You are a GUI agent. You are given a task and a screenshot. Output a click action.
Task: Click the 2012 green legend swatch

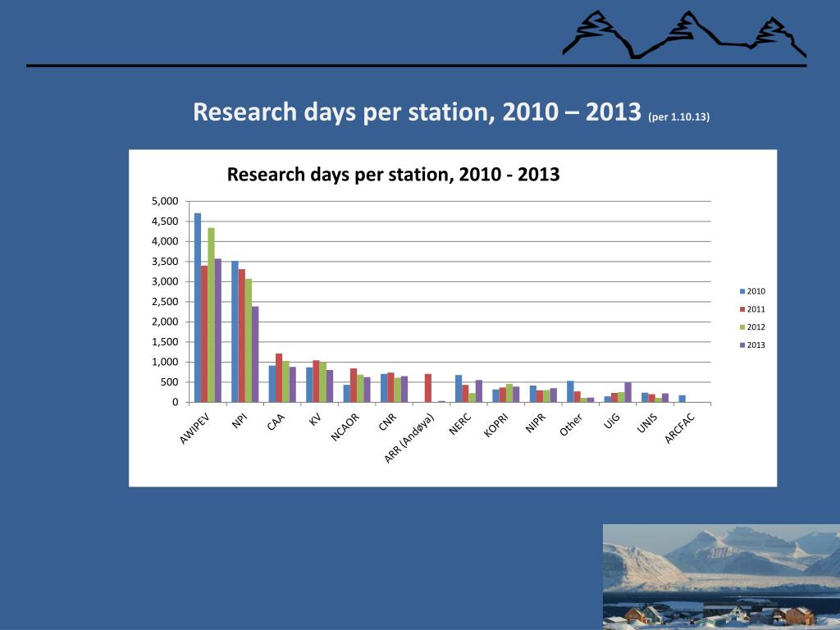[x=742, y=327]
